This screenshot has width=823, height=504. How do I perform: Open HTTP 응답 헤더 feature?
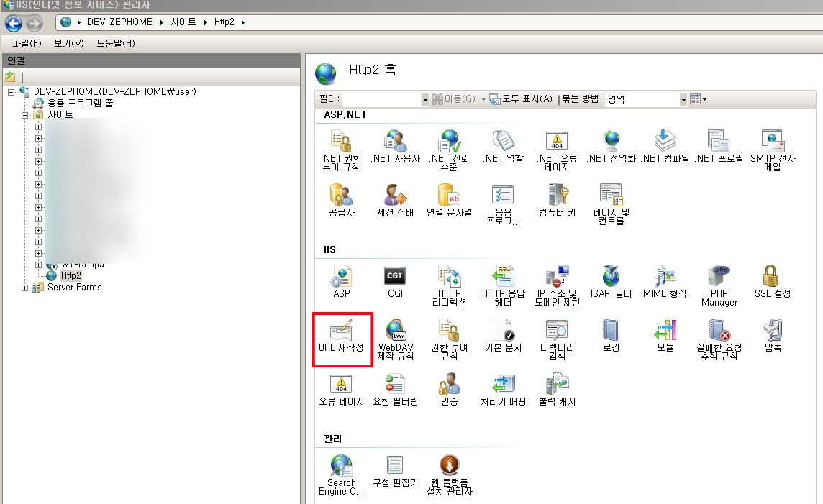504,285
